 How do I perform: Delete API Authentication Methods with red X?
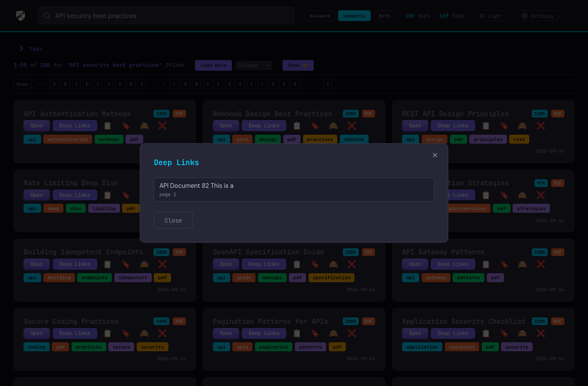[x=162, y=126]
